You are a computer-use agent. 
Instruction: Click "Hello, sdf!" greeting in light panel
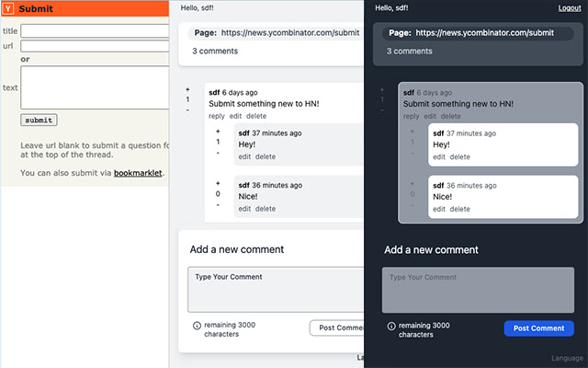(197, 8)
